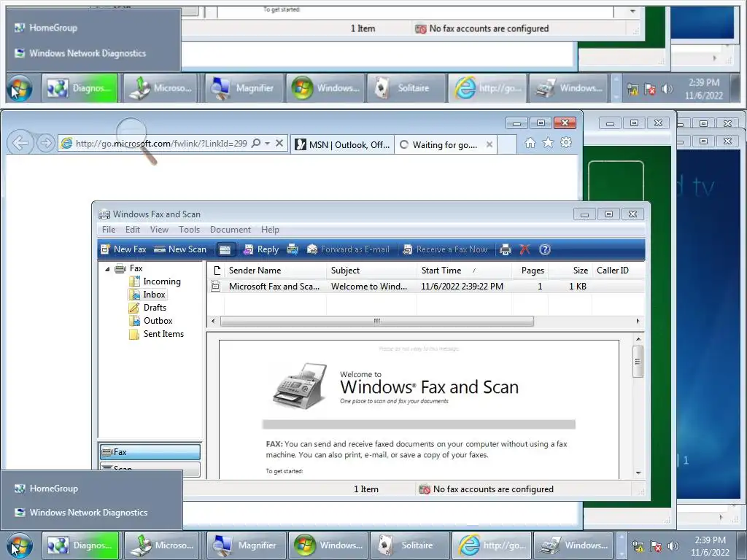The width and height of the screenshot is (747, 560).
Task: Switch to the MSN | Outlook, Off... tab
Action: [342, 145]
